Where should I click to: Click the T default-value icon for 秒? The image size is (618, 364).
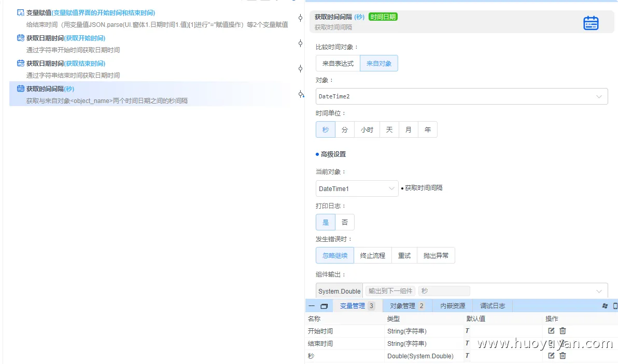(x=467, y=356)
